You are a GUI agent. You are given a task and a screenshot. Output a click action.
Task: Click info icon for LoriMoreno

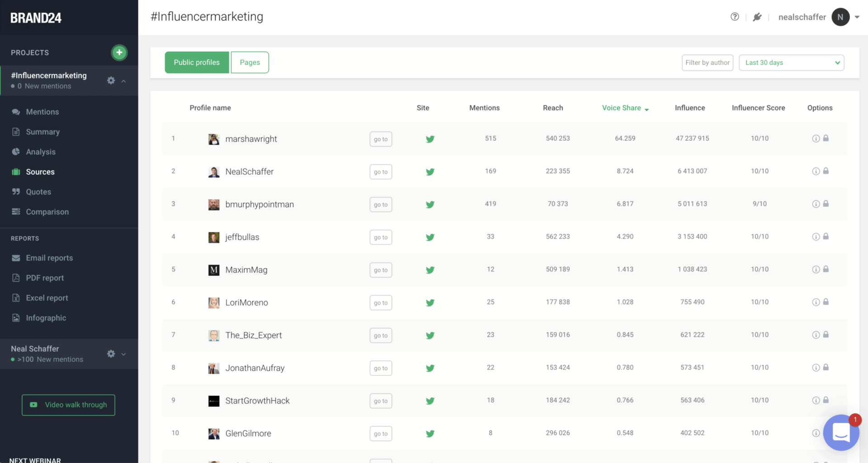(x=816, y=302)
